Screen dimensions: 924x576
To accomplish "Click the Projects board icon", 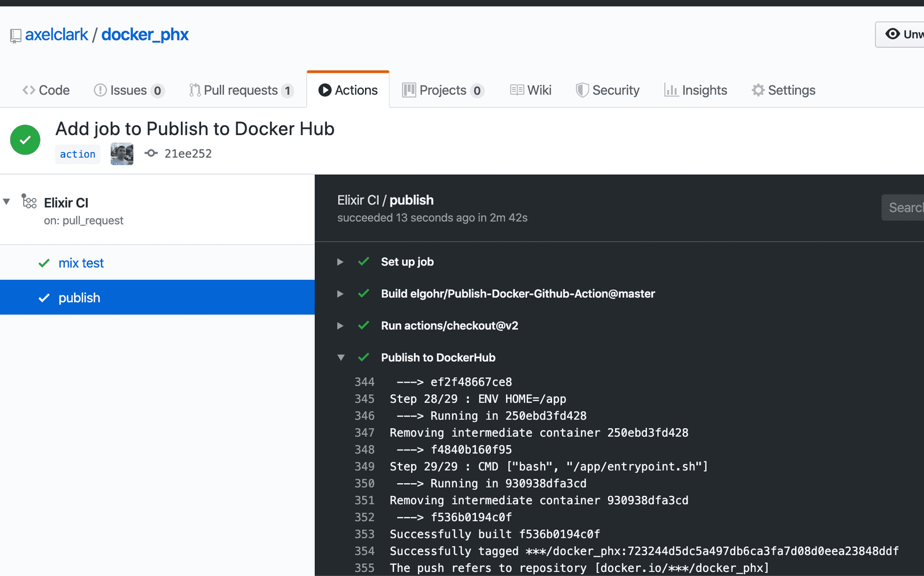I will [410, 90].
